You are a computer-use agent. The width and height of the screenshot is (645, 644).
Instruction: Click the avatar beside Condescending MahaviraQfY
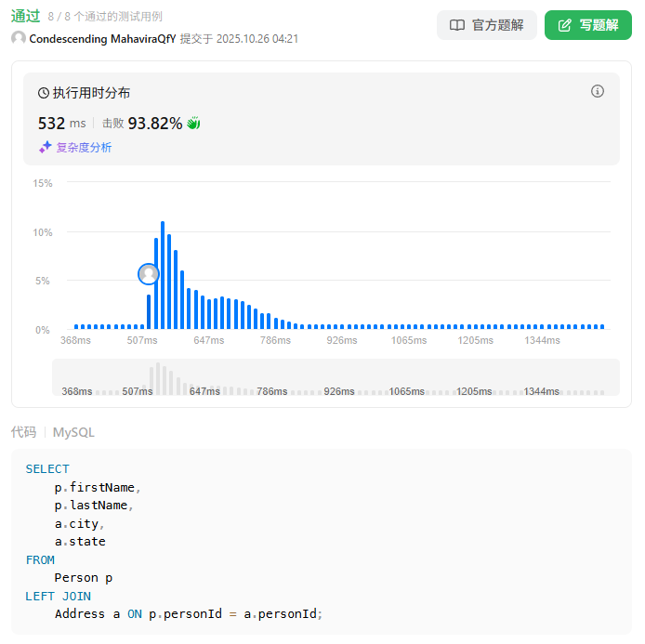[19, 39]
